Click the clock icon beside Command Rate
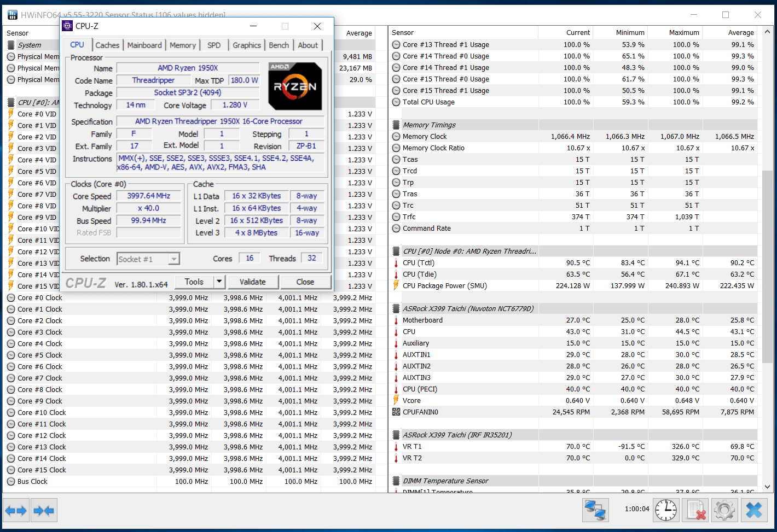 [396, 228]
